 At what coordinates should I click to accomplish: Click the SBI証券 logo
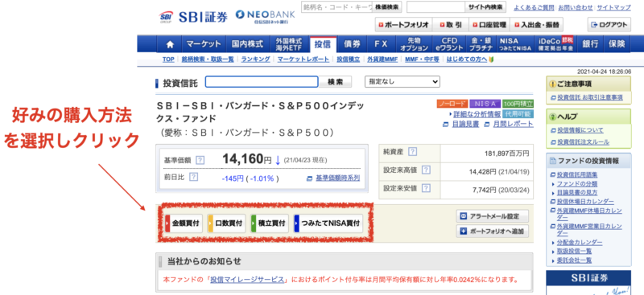(x=193, y=17)
